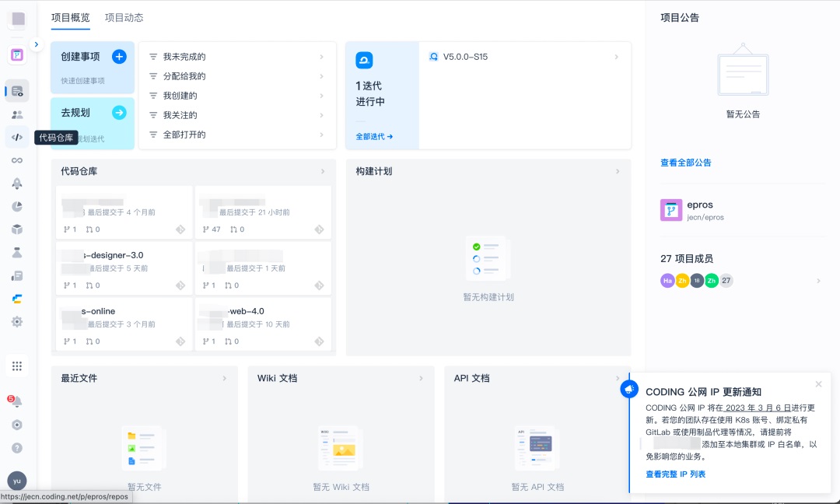840x504 pixels.
Task: Open the project settings gear in sidebar
Action: point(17,322)
